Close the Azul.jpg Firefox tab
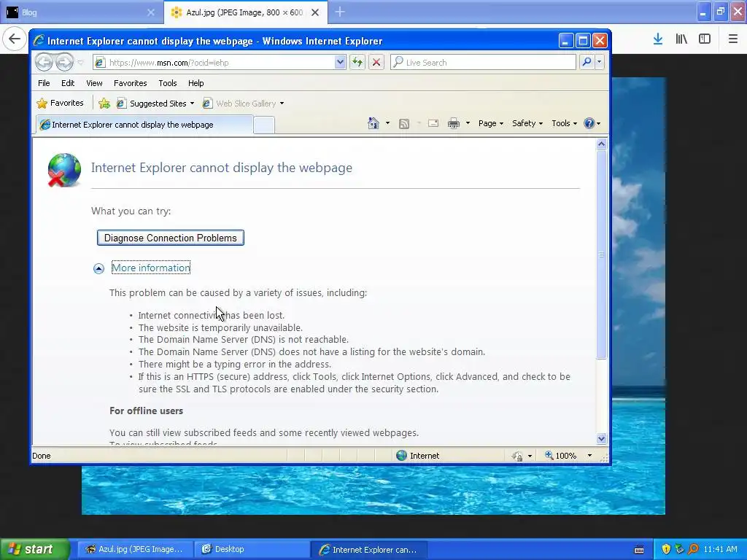The image size is (747, 560). tap(315, 12)
